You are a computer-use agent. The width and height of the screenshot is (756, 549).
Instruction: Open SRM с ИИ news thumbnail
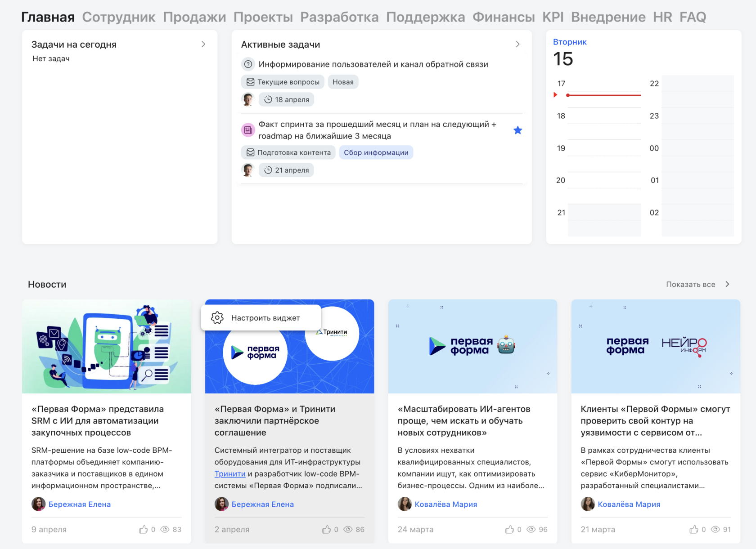click(107, 346)
